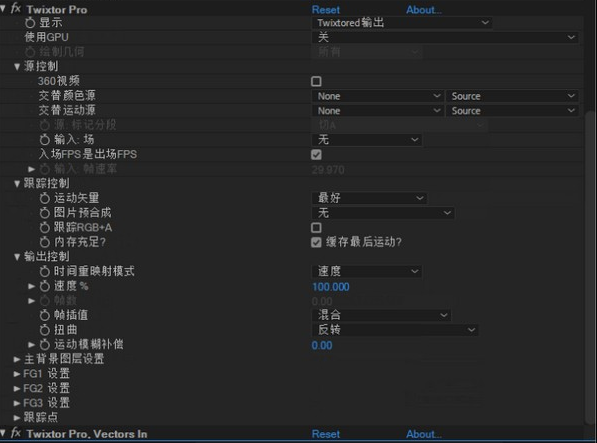597x443 pixels.
Task: Enable stopwatch for 显示 property
Action: [x=30, y=23]
